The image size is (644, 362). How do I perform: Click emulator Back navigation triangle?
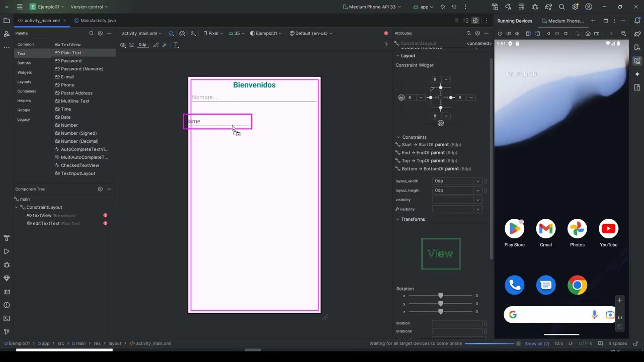coord(548,34)
